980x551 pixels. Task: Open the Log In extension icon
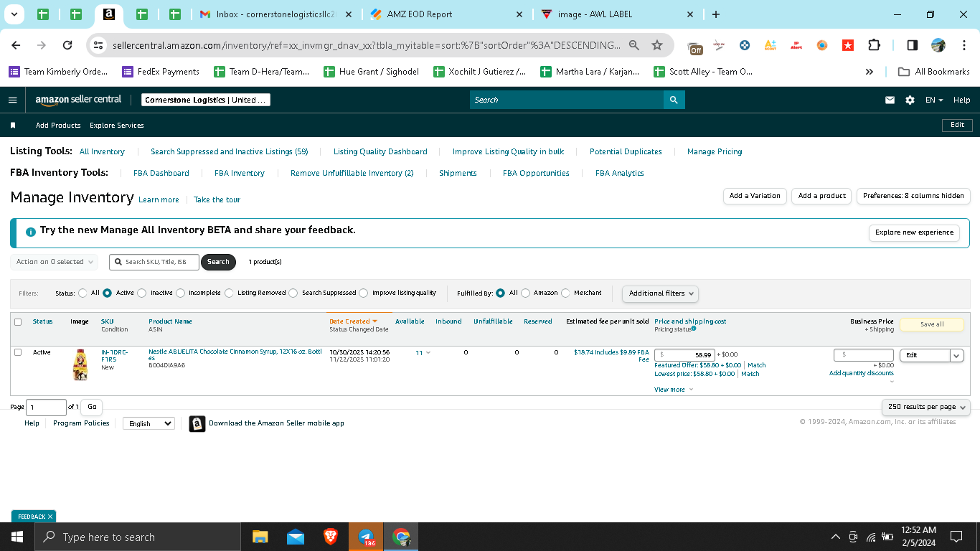click(719, 45)
